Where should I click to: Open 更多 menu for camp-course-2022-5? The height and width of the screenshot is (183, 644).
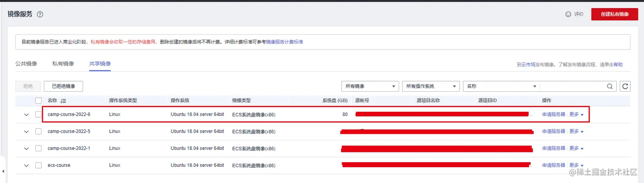576,131
